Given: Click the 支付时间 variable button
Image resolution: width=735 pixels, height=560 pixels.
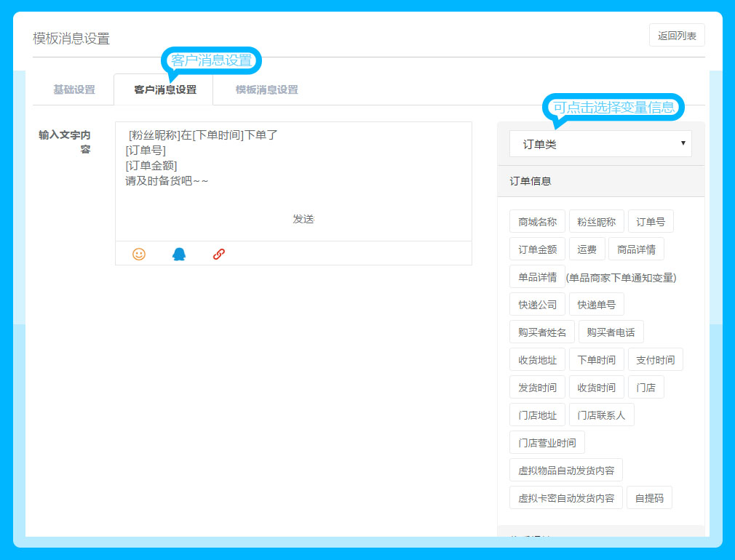Looking at the screenshot, I should tap(655, 360).
